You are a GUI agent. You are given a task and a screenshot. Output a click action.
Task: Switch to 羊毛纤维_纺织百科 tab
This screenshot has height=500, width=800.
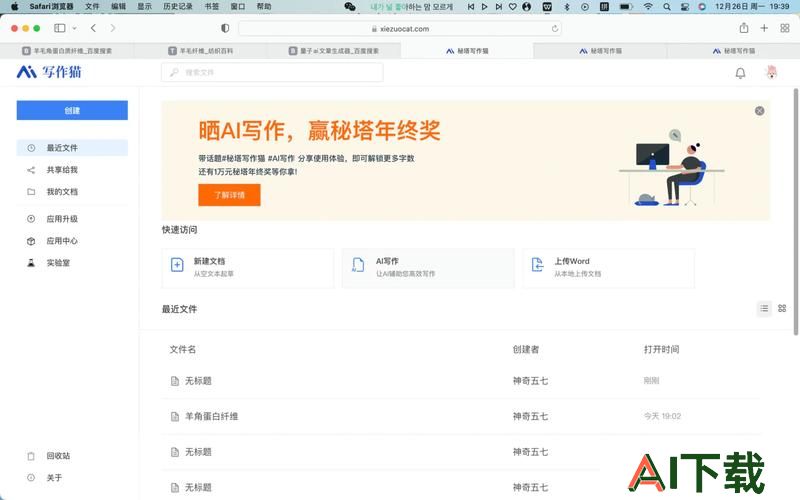tap(200, 51)
